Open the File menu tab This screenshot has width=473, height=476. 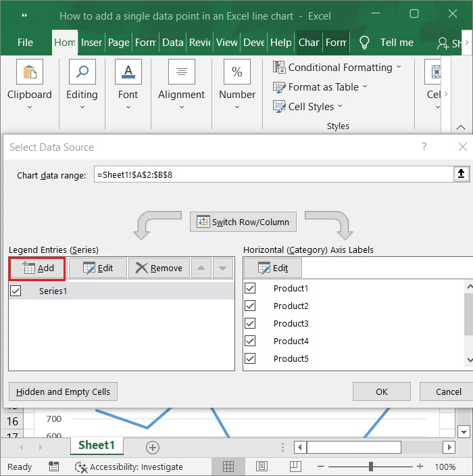(x=25, y=42)
